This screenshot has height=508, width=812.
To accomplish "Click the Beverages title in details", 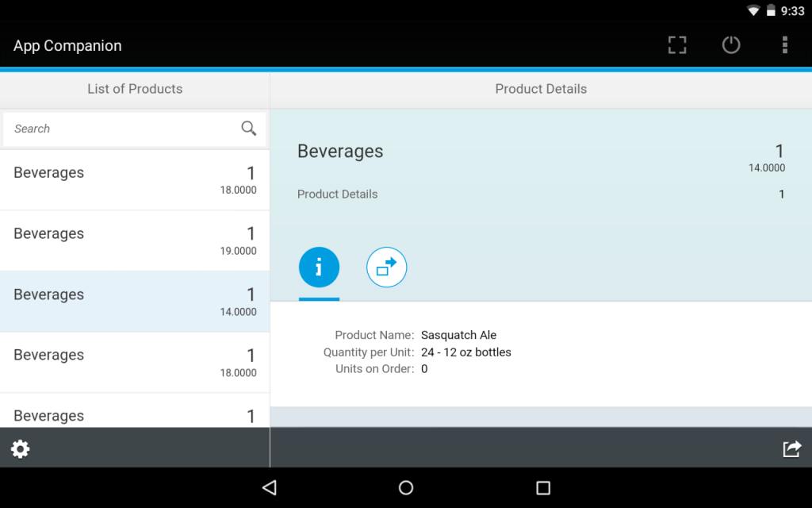I will pos(340,152).
